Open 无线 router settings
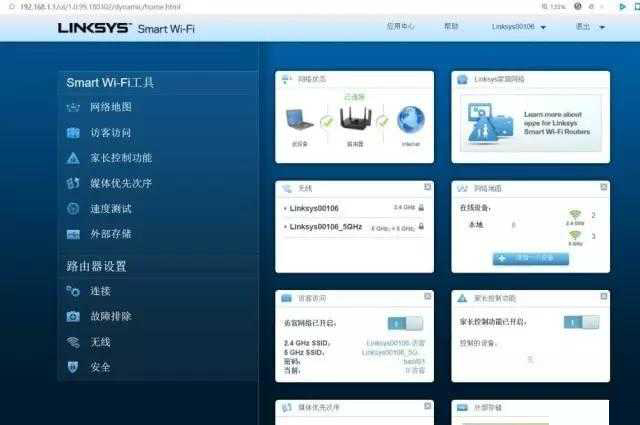This screenshot has width=640, height=425. pyautogui.click(x=100, y=342)
